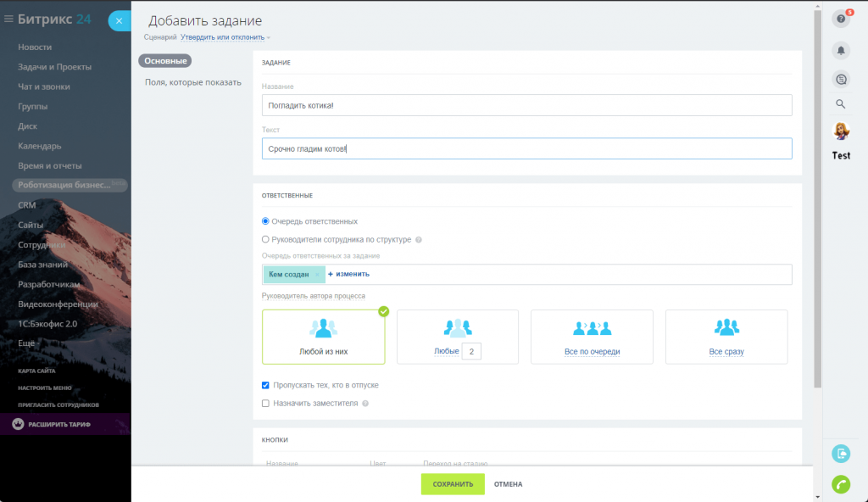The height and width of the screenshot is (502, 868).
Task: Select 'Руководители сотрудника по структуре' radio
Action: [266, 240]
